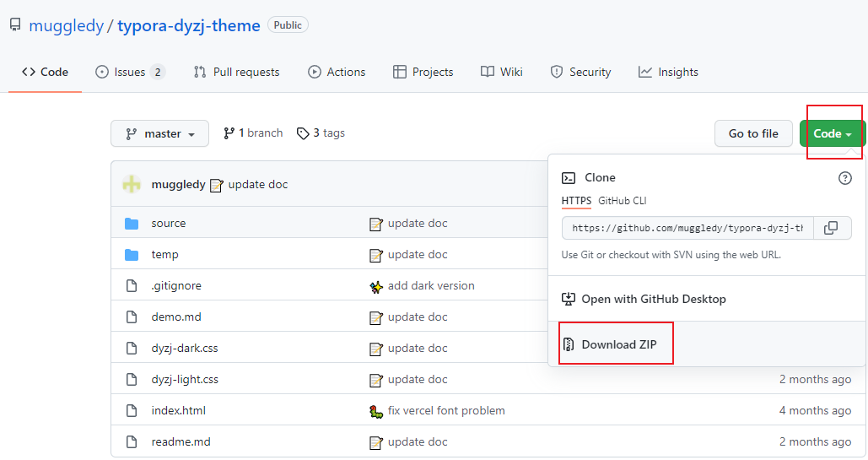The width and height of the screenshot is (868, 460).
Task: Open muggledy author link in commit header
Action: (178, 185)
